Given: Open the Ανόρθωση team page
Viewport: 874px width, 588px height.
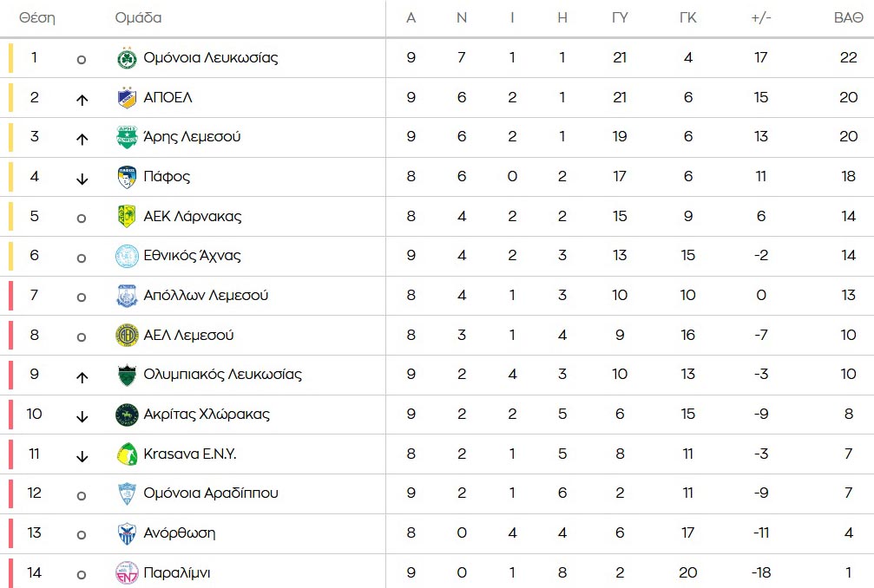Looking at the screenshot, I should tap(179, 532).
